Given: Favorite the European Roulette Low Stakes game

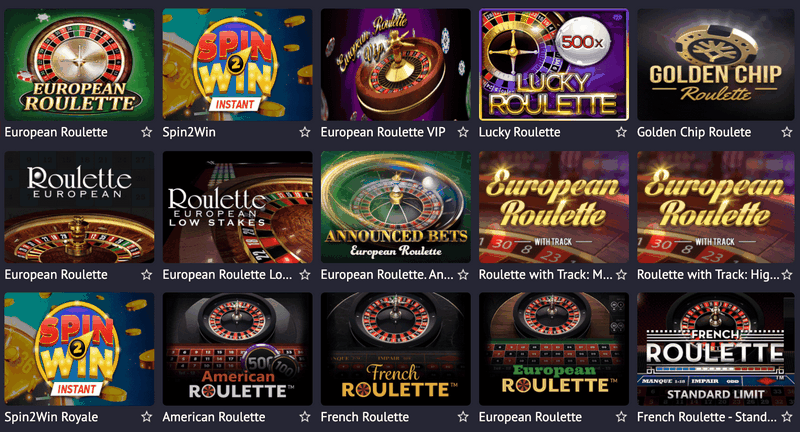Looking at the screenshot, I should (305, 274).
